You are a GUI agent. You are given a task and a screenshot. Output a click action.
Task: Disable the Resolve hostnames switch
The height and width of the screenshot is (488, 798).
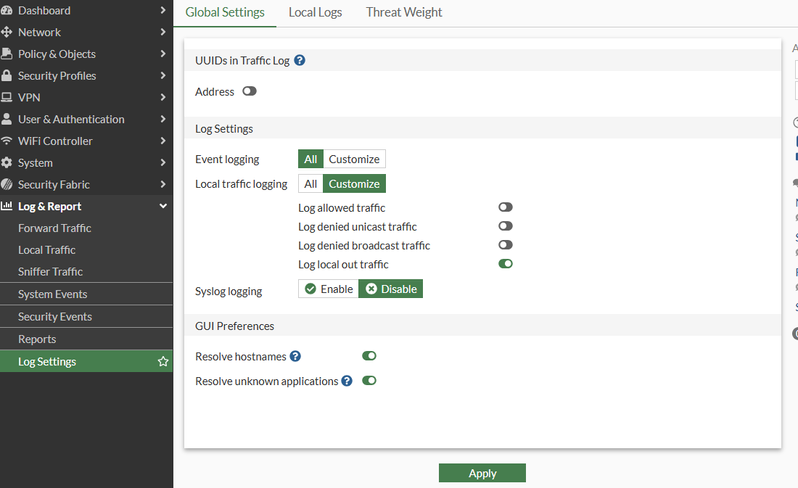point(369,356)
